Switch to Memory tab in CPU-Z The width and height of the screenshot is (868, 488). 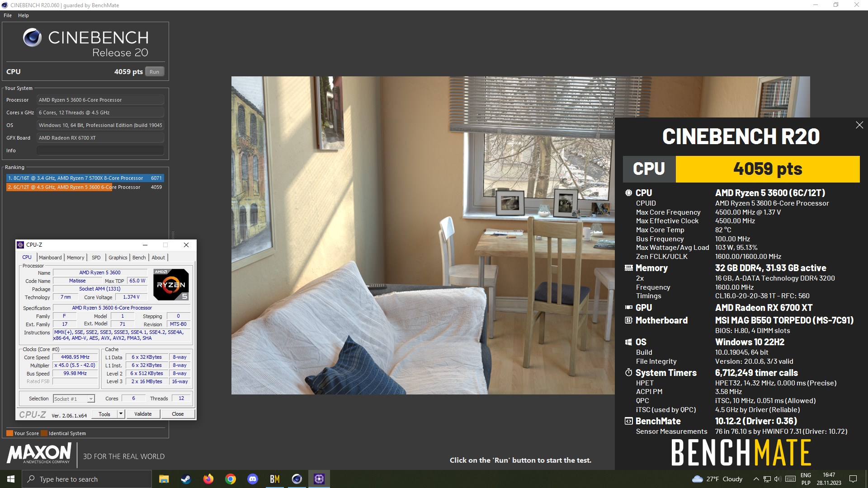click(x=75, y=258)
